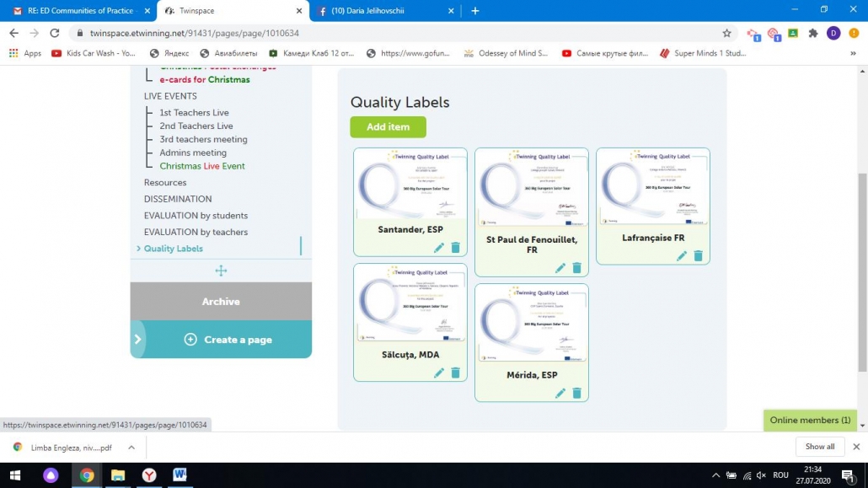Image resolution: width=868 pixels, height=488 pixels.
Task: Bookmark this page with the star icon
Action: [x=726, y=34]
